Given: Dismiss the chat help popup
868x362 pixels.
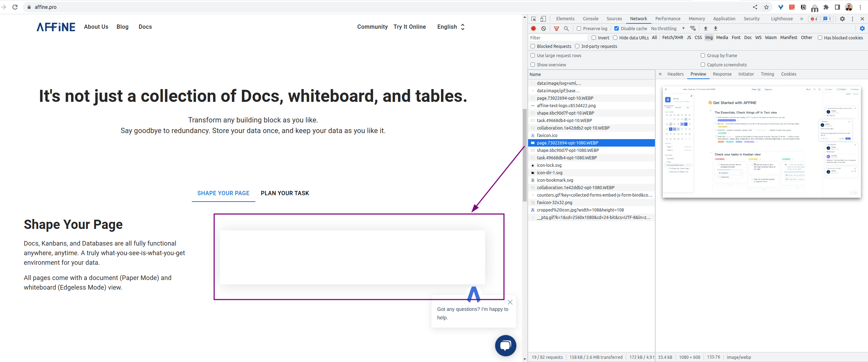Looking at the screenshot, I should (510, 302).
